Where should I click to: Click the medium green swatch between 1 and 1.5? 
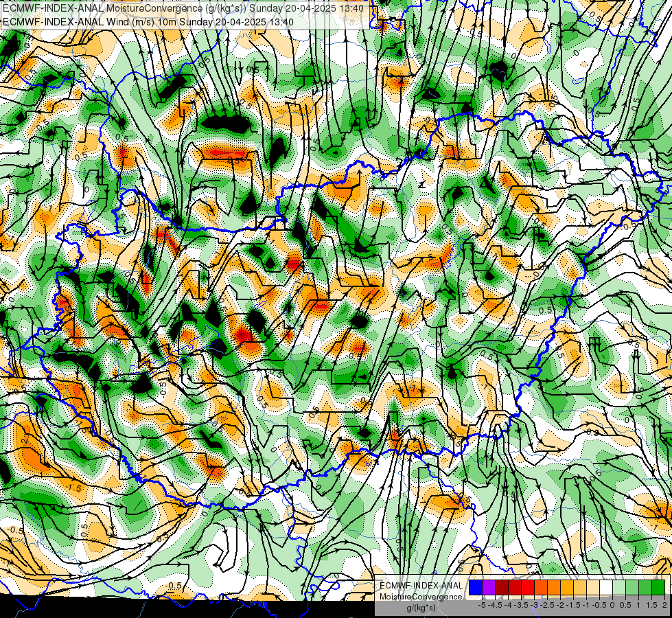click(x=645, y=587)
